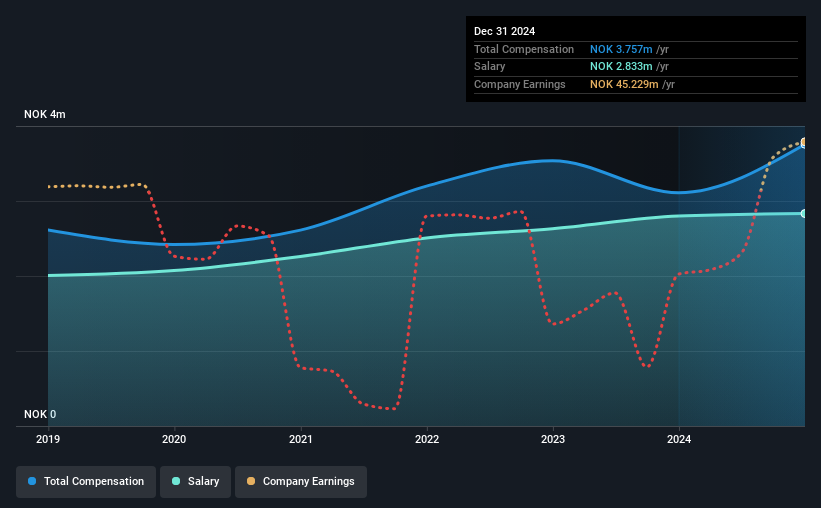Select the 2021 x-axis label
The width and height of the screenshot is (821, 508).
301,439
